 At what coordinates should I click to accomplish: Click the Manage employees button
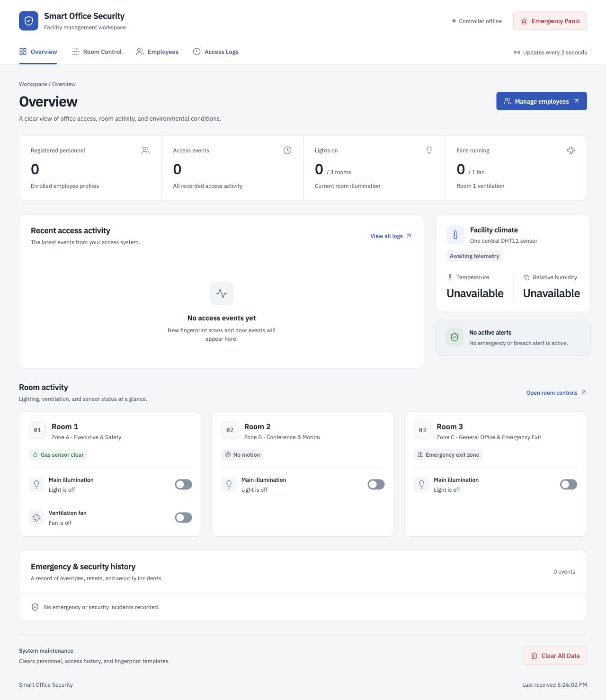[x=542, y=101]
